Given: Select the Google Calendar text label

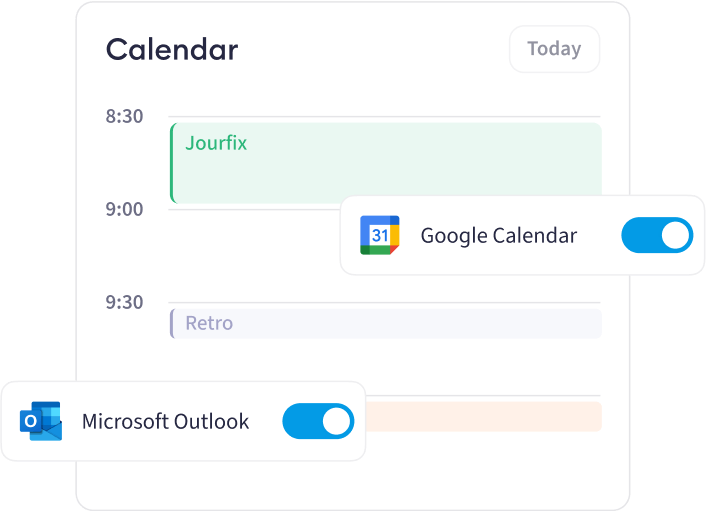Looking at the screenshot, I should pos(499,236).
